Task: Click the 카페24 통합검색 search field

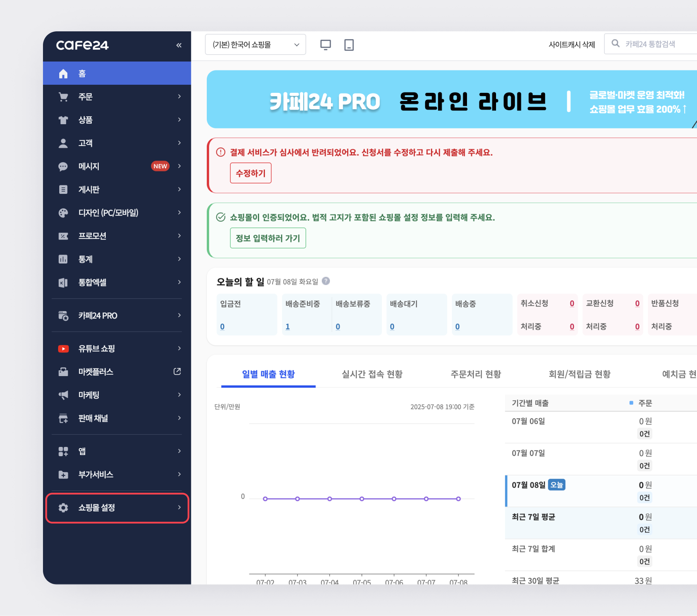Action: (651, 44)
